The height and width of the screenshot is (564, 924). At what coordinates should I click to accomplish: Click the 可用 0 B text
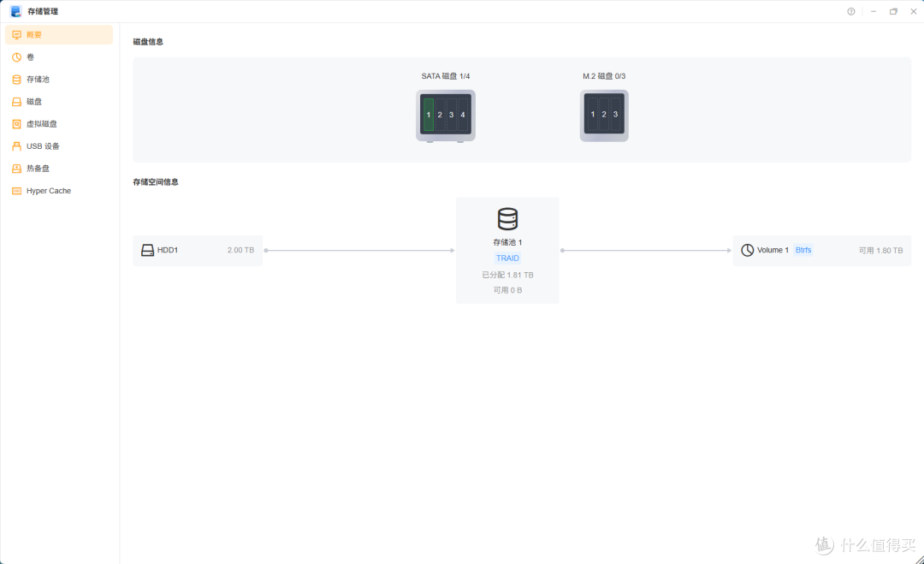click(x=507, y=290)
